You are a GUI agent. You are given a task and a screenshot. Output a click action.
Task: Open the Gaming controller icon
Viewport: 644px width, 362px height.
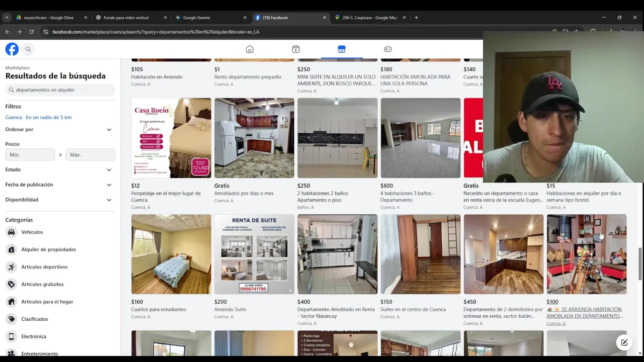click(x=388, y=49)
